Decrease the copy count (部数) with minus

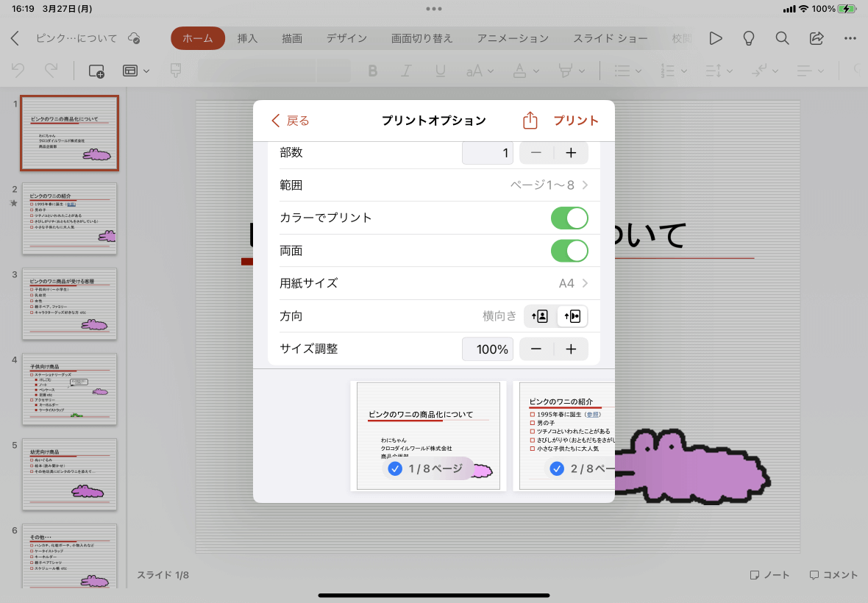tap(536, 153)
